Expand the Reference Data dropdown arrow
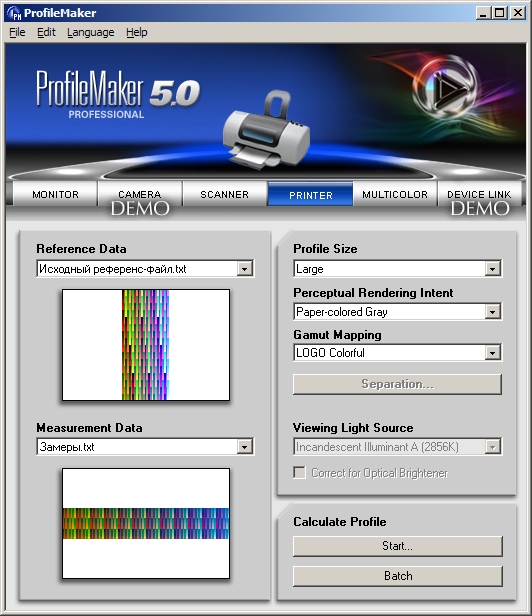Screen dimensions: 532x616 point(244,269)
